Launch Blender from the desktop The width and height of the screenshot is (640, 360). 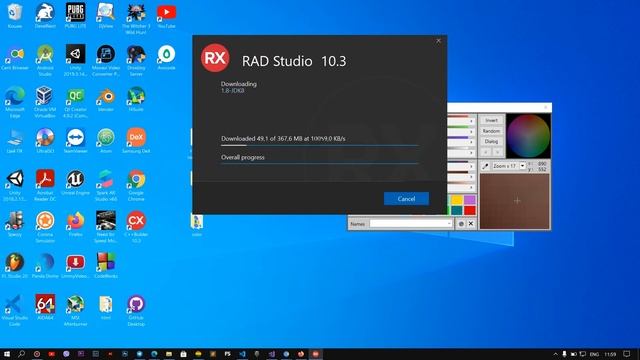(x=106, y=99)
